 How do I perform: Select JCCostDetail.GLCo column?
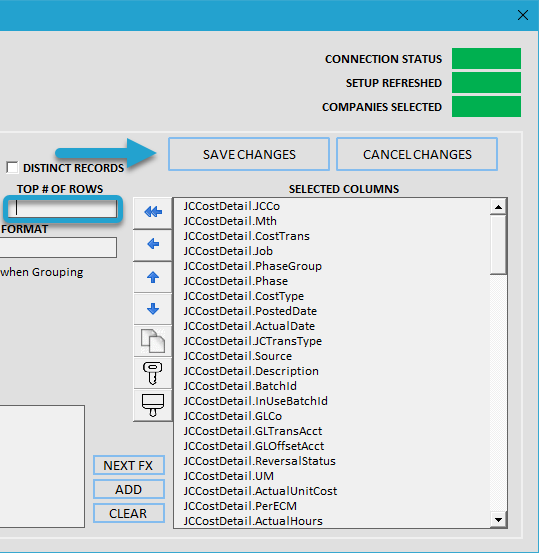(233, 416)
